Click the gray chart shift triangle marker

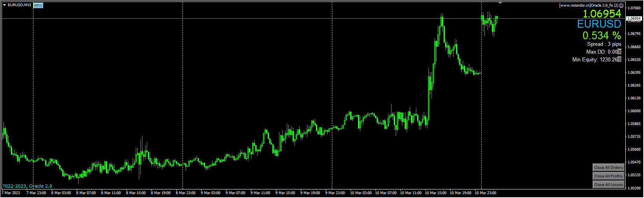click(x=500, y=3)
